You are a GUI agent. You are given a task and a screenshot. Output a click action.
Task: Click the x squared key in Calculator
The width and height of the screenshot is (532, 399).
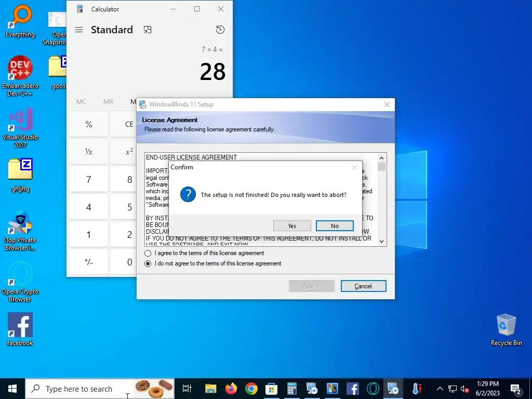[124, 152]
